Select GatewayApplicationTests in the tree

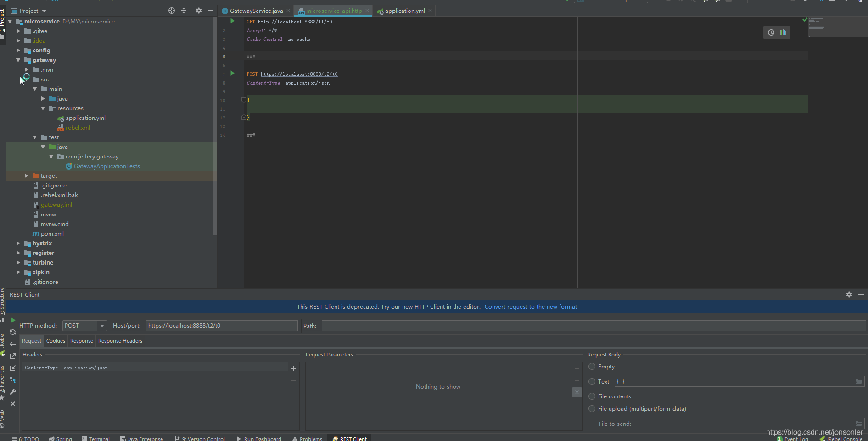[106, 166]
